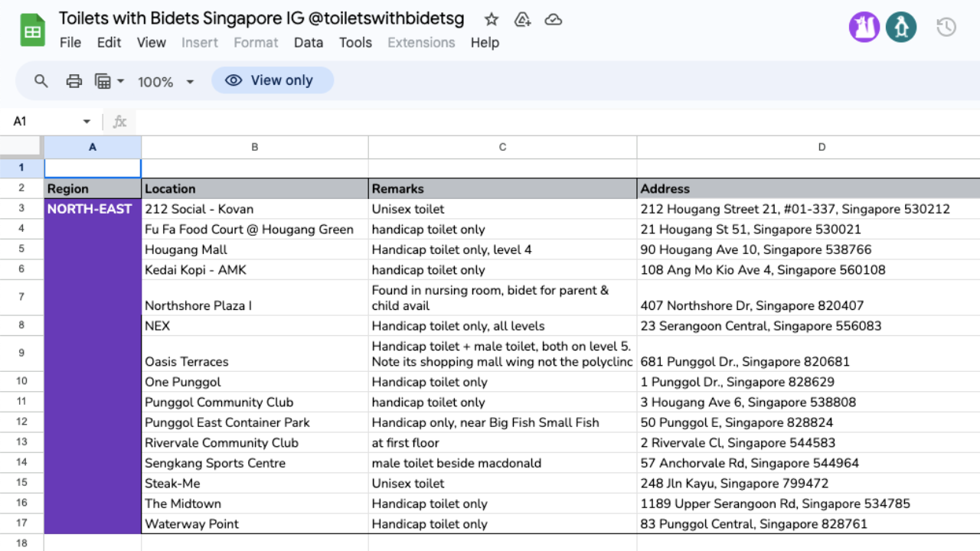980x551 pixels.
Task: Select the Waterway Point cell
Action: tap(255, 523)
